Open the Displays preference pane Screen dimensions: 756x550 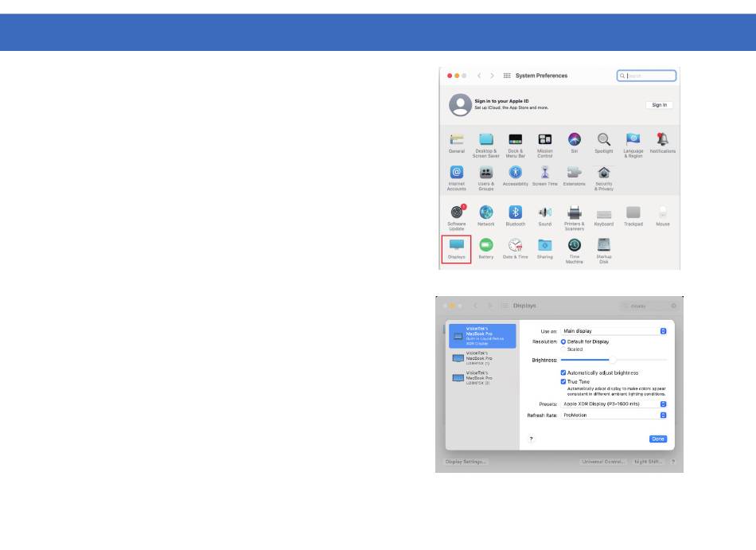pyautogui.click(x=457, y=248)
